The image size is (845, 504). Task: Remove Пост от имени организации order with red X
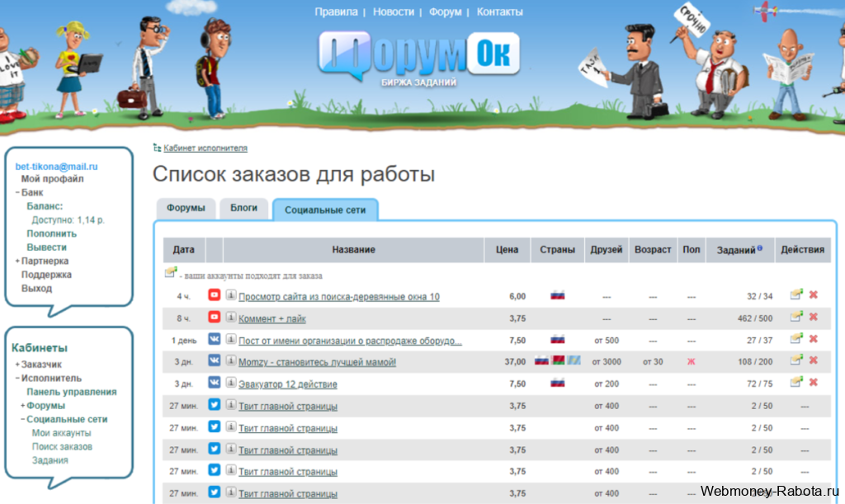pyautogui.click(x=813, y=339)
